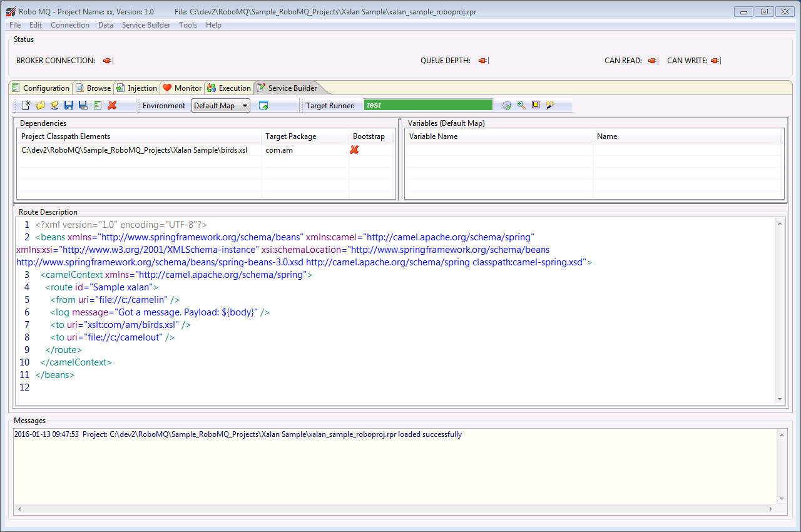Open the Connection menu
The image size is (801, 532).
point(70,25)
